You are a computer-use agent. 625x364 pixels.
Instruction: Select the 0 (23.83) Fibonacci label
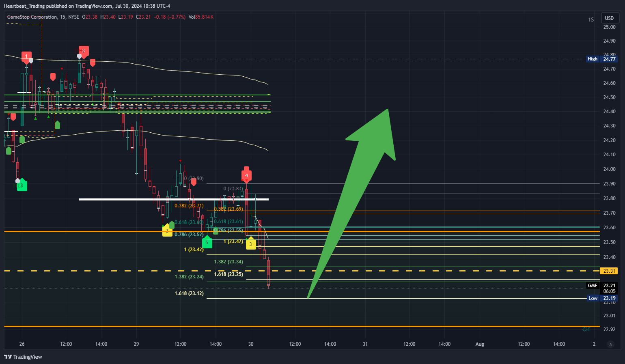pos(233,189)
